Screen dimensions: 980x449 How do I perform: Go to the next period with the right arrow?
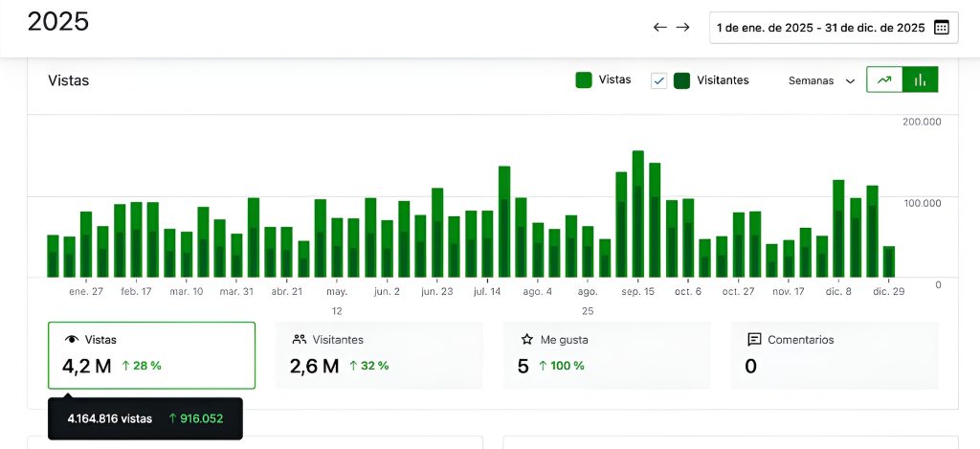682,28
